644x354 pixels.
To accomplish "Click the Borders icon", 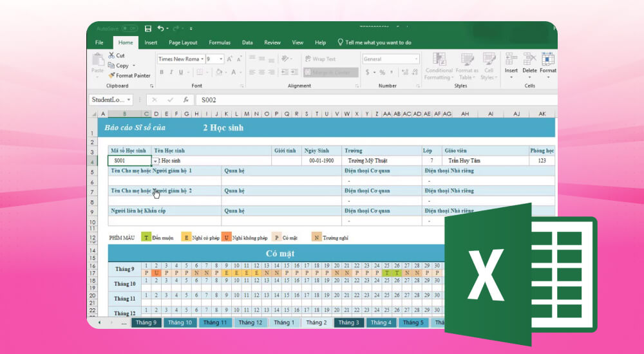I will (x=200, y=72).
